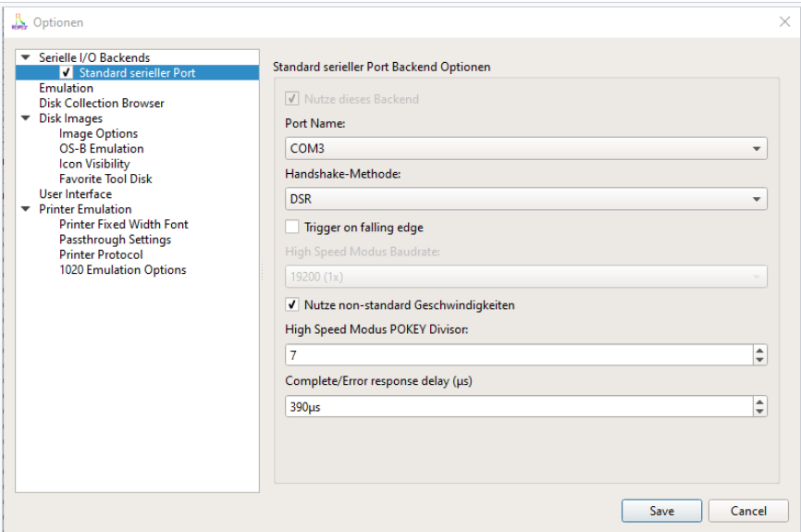Select User Interface in the tree

pos(75,194)
